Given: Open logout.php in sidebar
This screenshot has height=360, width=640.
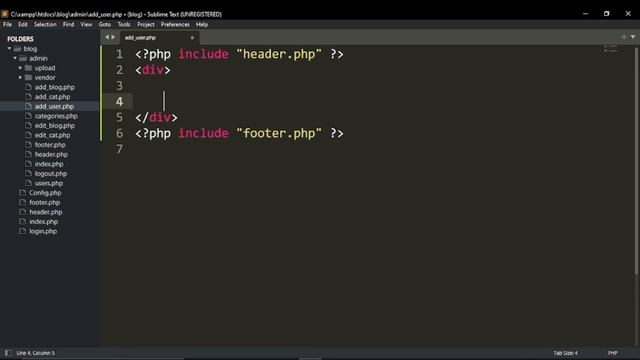Looking at the screenshot, I should tap(51, 173).
